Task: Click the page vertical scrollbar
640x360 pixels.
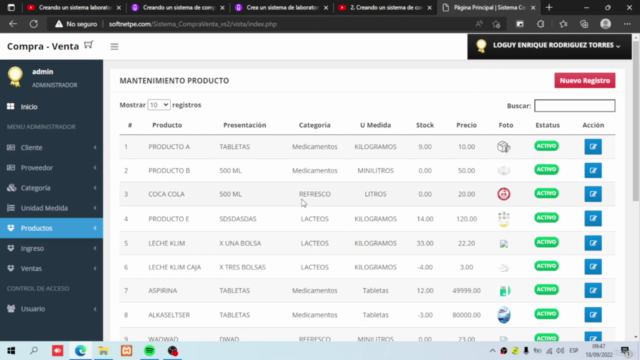Action: [x=636, y=122]
